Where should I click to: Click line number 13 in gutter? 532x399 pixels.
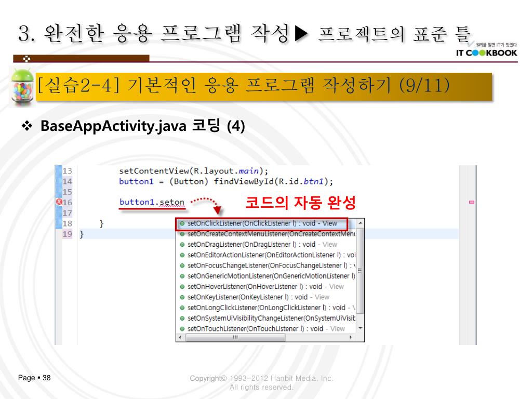(67, 170)
